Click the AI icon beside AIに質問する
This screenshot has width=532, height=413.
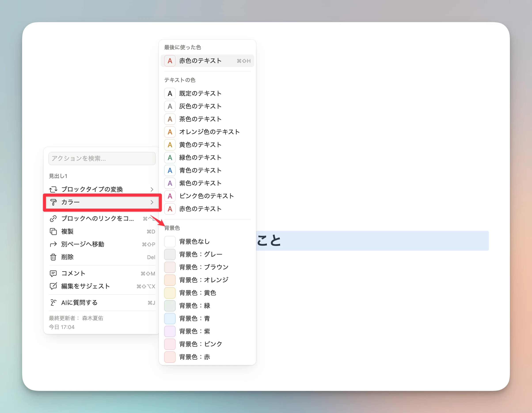[x=53, y=302]
